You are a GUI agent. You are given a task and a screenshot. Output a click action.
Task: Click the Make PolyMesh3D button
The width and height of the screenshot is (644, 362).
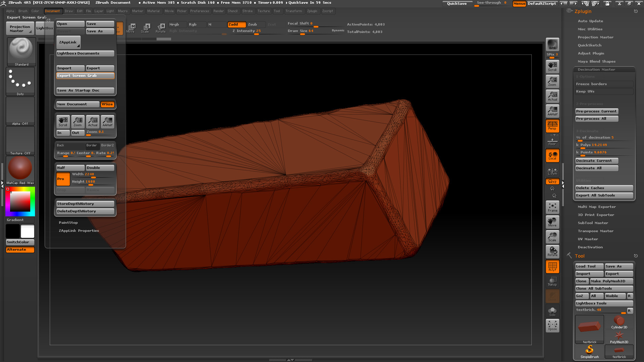pyautogui.click(x=611, y=281)
